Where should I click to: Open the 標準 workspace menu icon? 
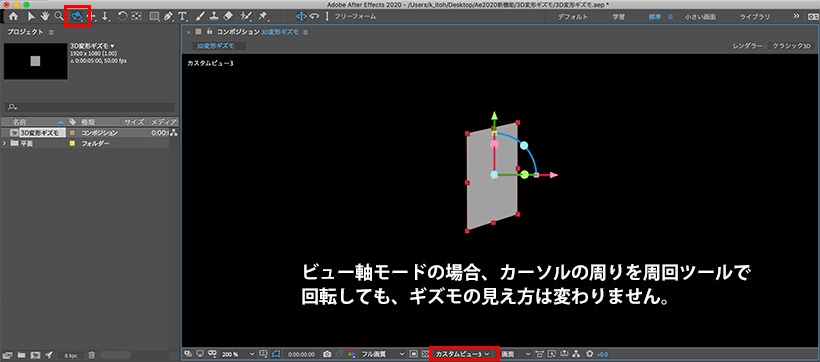(x=670, y=17)
